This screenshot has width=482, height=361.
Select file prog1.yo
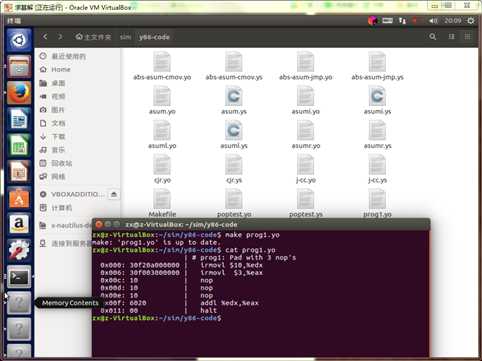[377, 203]
